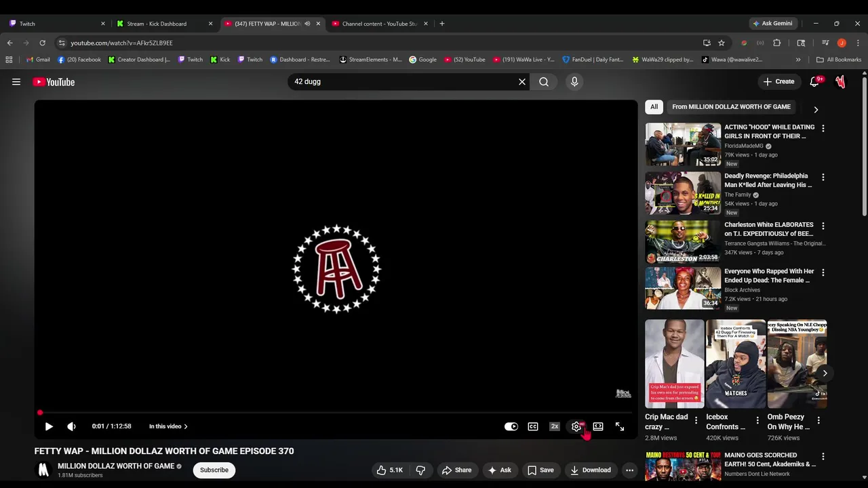Open the apps grid shortcut
The width and height of the screenshot is (868, 488).
9,60
